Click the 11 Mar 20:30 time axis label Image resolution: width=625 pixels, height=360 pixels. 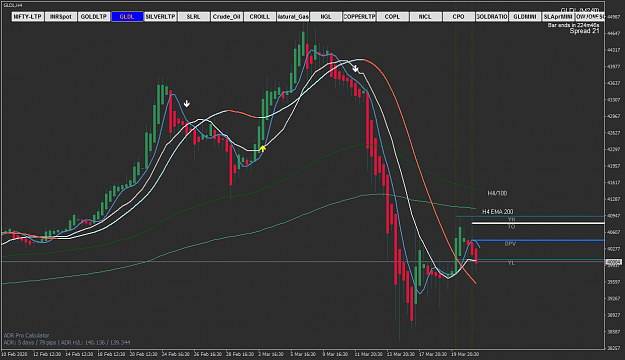click(368, 354)
